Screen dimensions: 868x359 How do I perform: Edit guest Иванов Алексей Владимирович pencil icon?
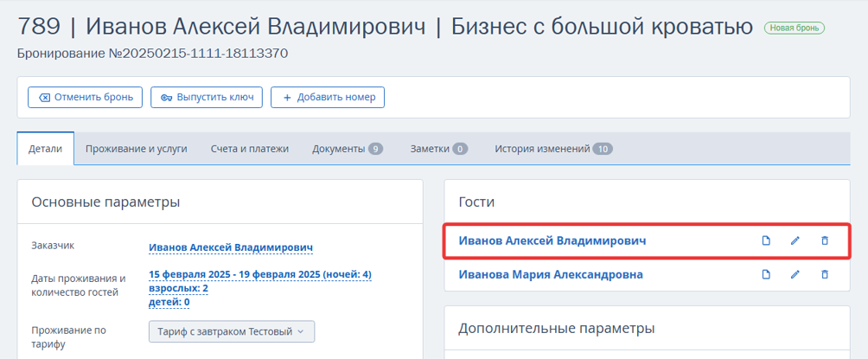point(795,241)
